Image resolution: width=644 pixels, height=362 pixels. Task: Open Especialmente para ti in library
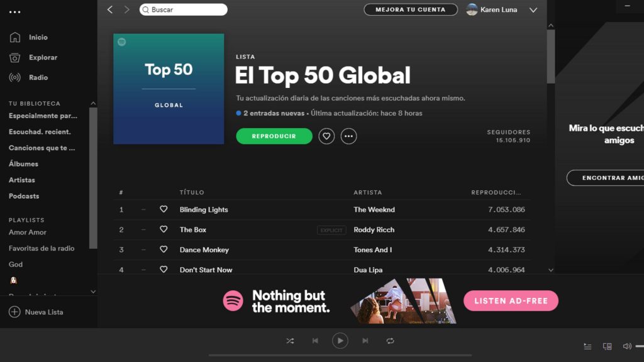[x=43, y=116]
